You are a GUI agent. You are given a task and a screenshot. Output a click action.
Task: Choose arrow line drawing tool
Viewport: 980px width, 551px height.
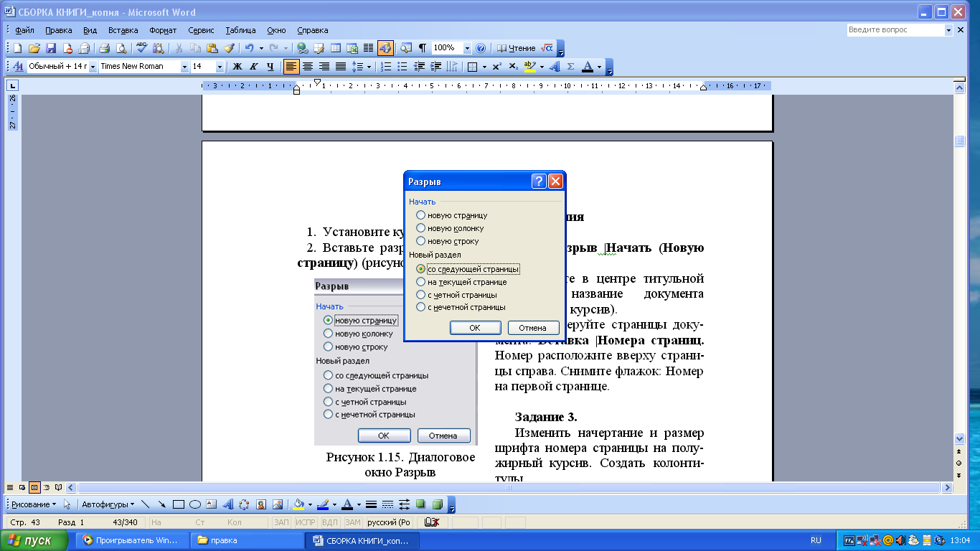pos(162,504)
